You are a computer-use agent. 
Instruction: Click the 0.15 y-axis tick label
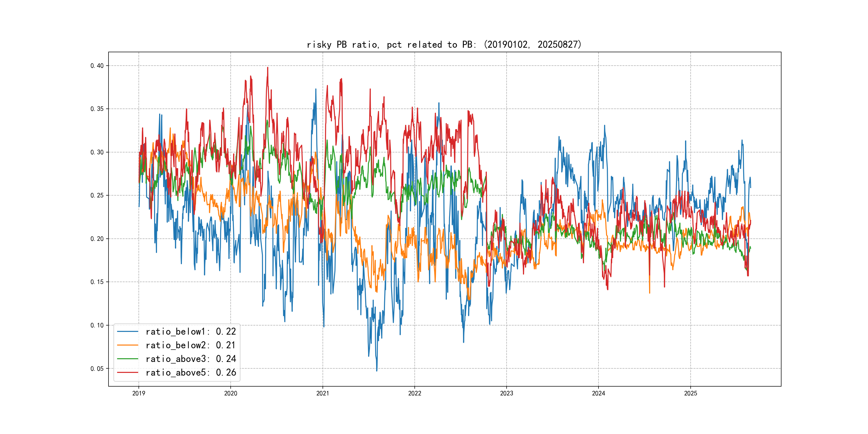[x=97, y=282]
